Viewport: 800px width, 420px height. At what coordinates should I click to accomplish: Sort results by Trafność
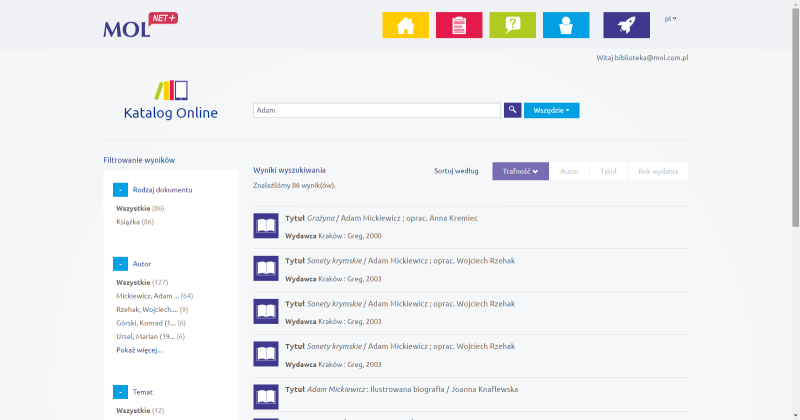click(520, 171)
